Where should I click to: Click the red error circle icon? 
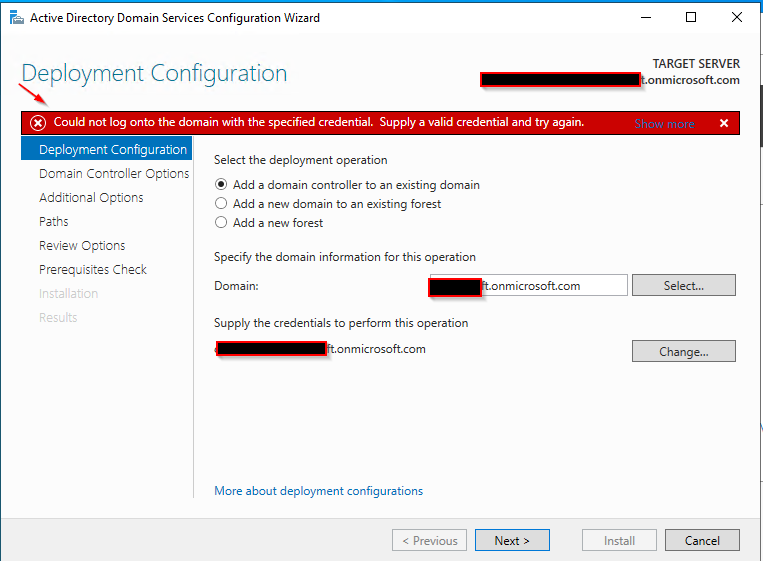click(x=38, y=123)
